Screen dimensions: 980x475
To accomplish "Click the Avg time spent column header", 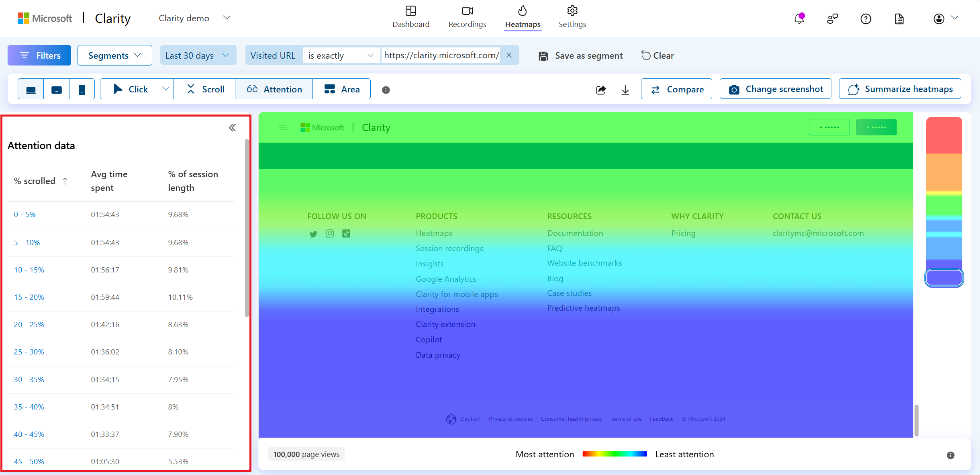I will [x=109, y=181].
